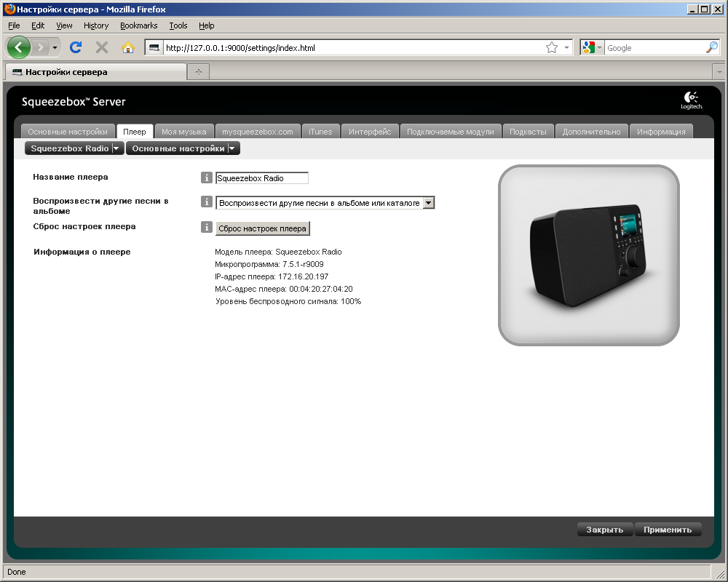
Task: Click the Google search engine icon
Action: 589,47
